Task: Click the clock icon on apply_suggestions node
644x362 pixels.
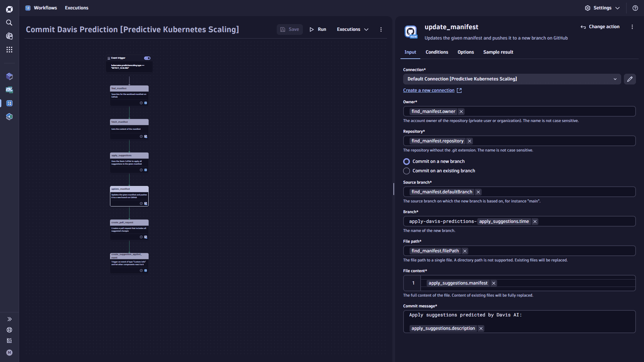Action: tap(141, 170)
